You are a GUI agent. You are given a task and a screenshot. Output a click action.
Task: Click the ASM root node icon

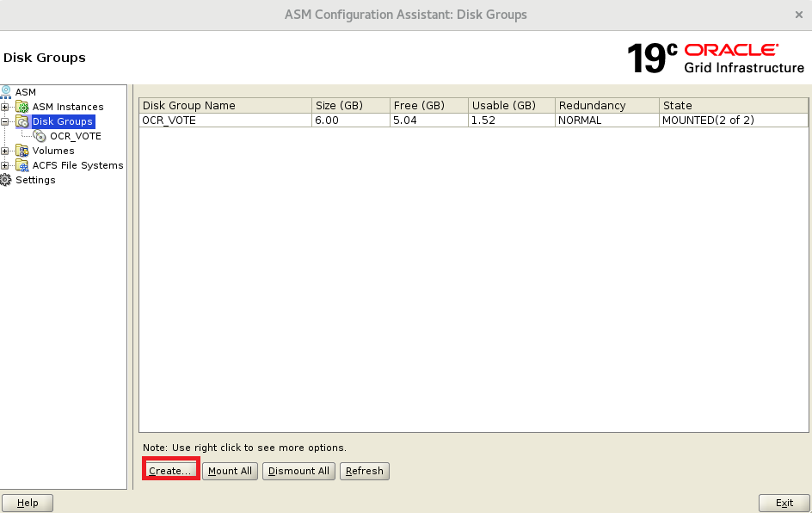[x=6, y=92]
